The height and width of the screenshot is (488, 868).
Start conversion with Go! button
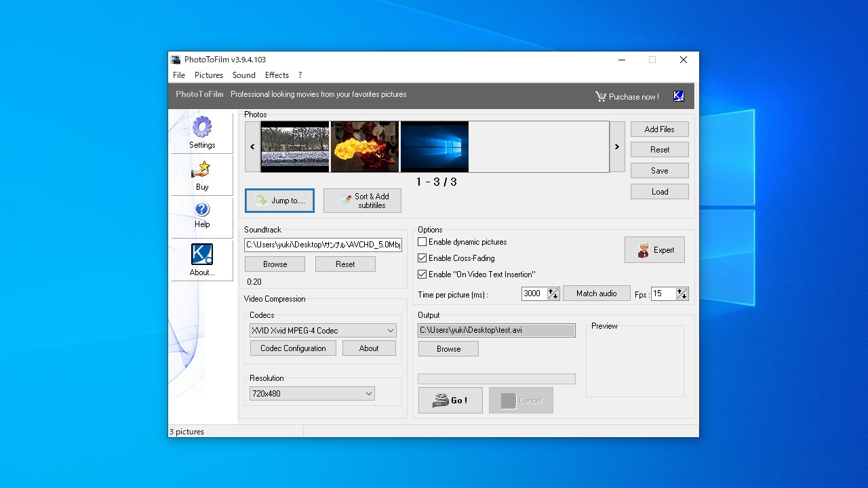[x=450, y=401]
